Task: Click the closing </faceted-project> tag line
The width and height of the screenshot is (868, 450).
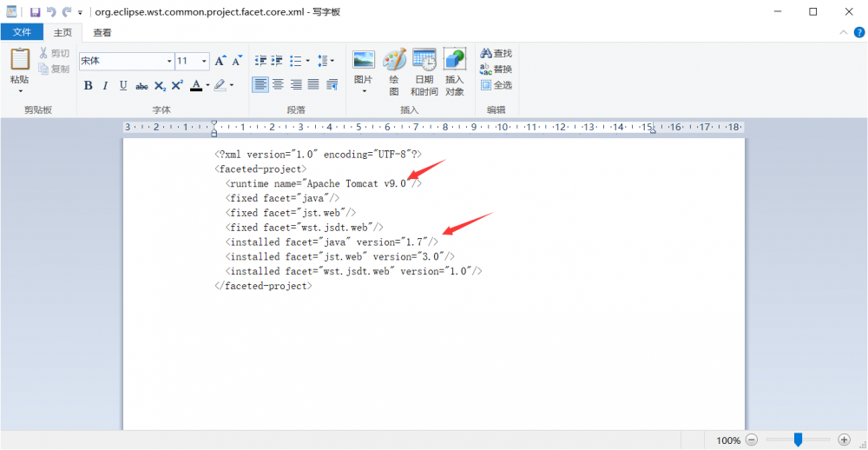Action: pos(263,286)
